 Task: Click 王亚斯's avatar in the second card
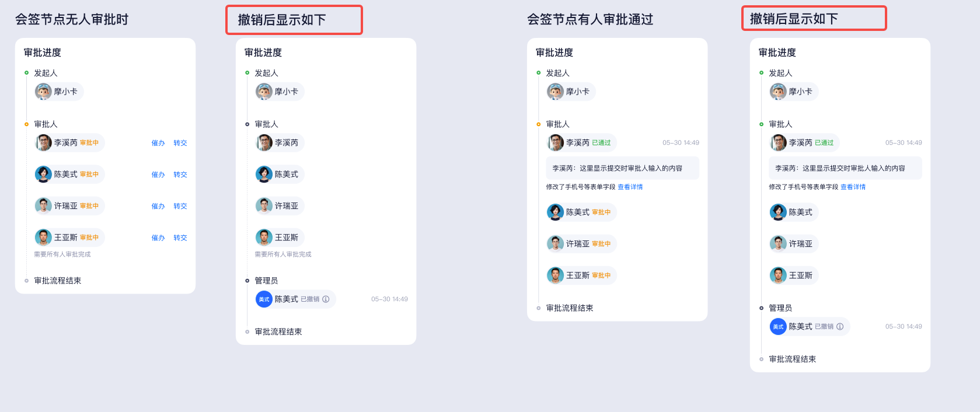(264, 238)
